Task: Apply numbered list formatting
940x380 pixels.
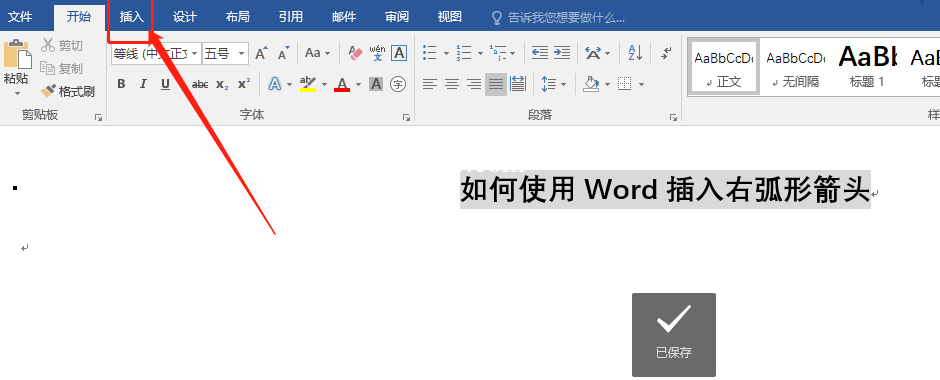Action: click(463, 53)
